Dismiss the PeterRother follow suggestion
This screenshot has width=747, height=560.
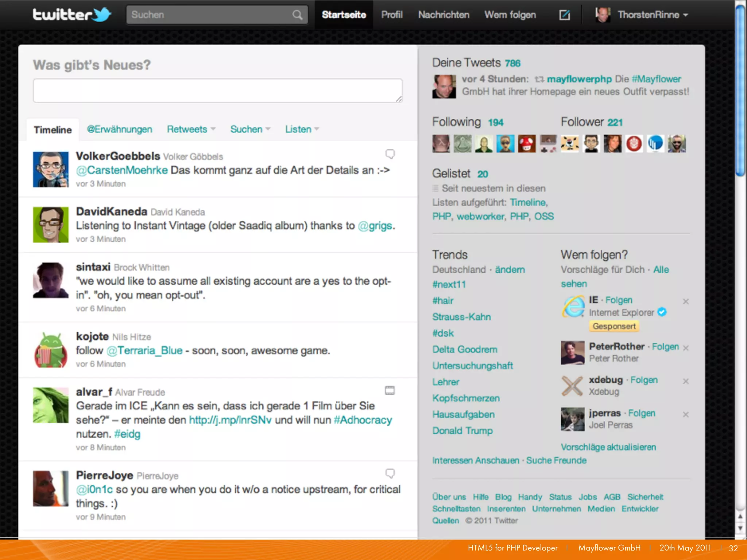pos(686,348)
